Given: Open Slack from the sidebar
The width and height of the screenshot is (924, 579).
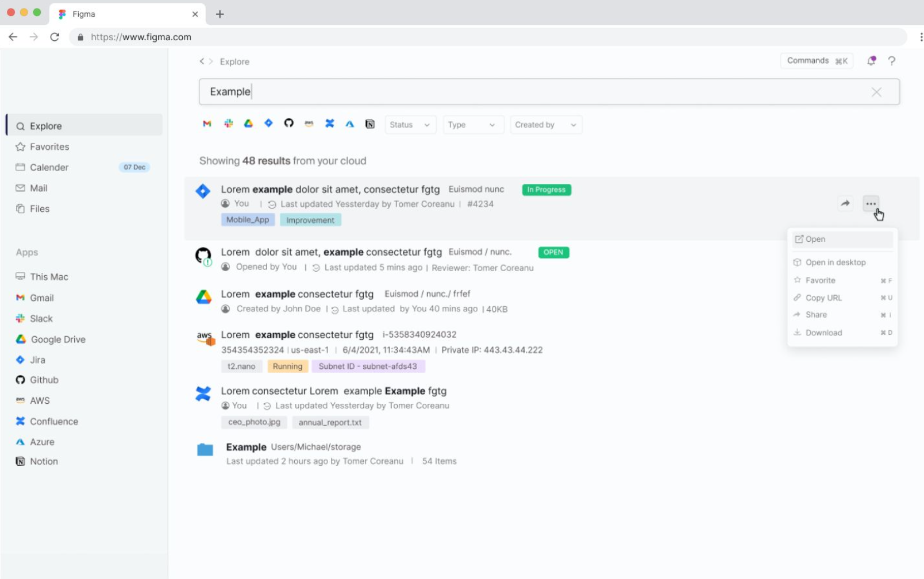Looking at the screenshot, I should click(x=41, y=318).
